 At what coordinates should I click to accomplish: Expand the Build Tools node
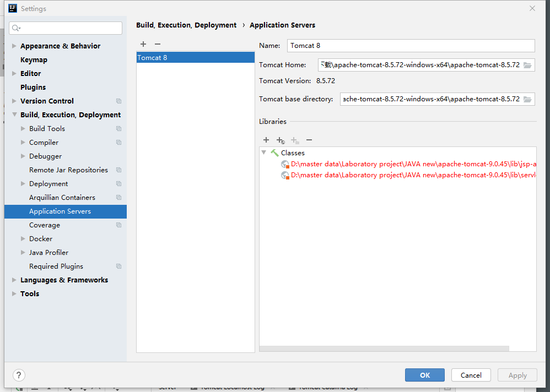point(23,129)
